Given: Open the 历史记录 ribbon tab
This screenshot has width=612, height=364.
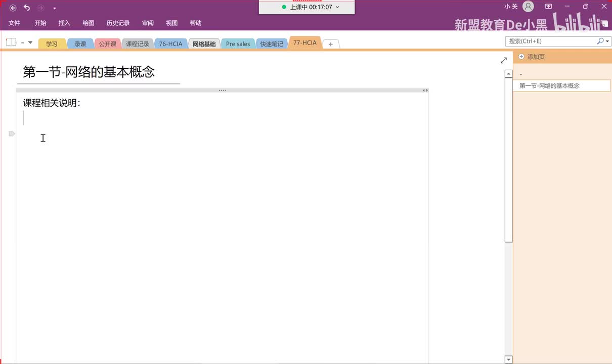Looking at the screenshot, I should pyautogui.click(x=118, y=23).
